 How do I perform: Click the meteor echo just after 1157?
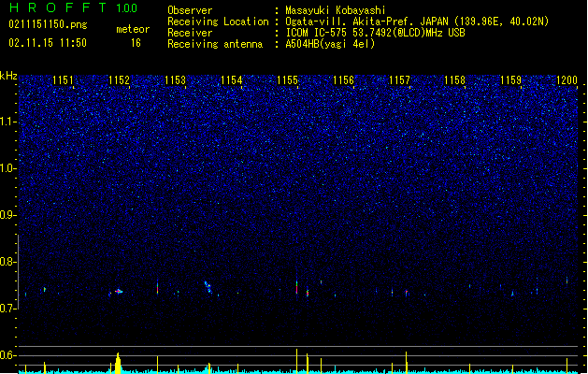[x=406, y=293]
